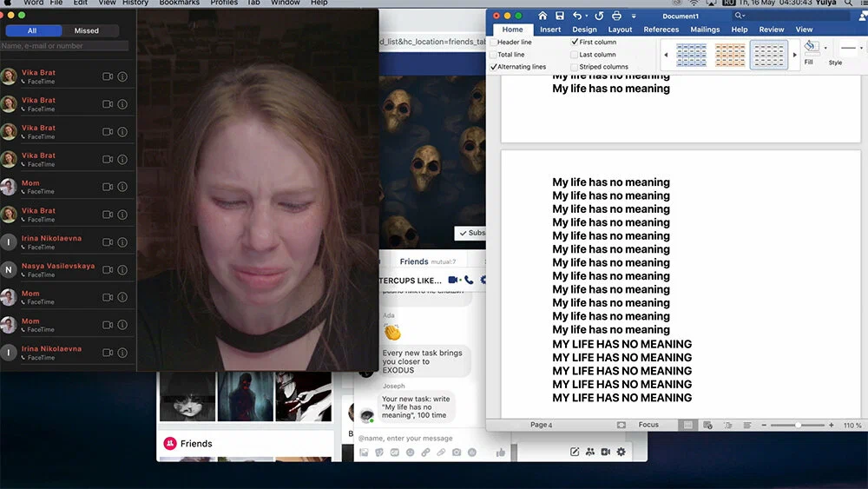
Task: Undo the last action in Word
Action: pos(577,16)
